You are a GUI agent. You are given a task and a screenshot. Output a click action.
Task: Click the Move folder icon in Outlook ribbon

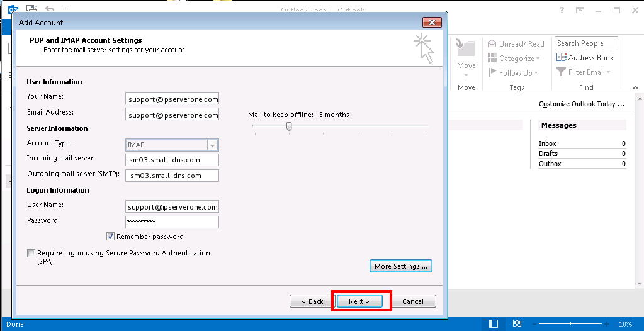466,49
